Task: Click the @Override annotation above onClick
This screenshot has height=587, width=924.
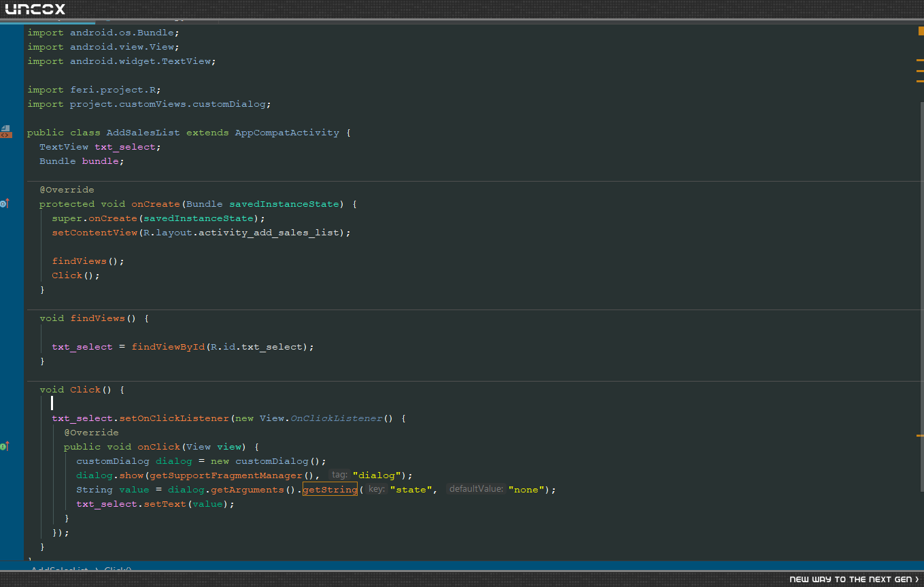Action: (x=91, y=433)
